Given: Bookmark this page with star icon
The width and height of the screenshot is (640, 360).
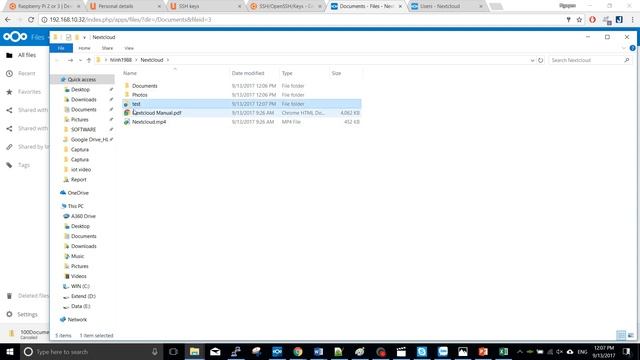Looking at the screenshot, I should coord(579,20).
